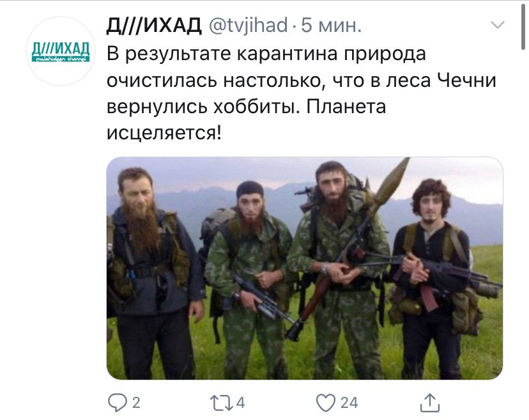Open the share upload arrow icon
Screen dimensions: 529x420
(430, 403)
